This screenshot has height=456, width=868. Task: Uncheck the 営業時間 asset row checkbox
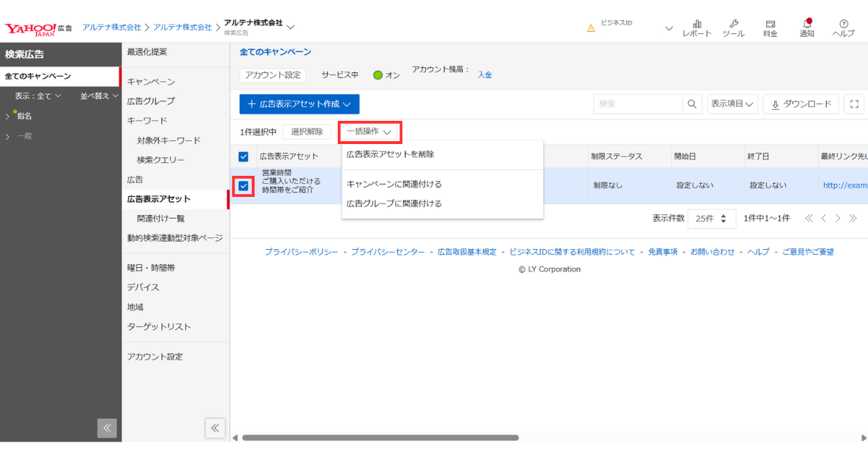243,186
